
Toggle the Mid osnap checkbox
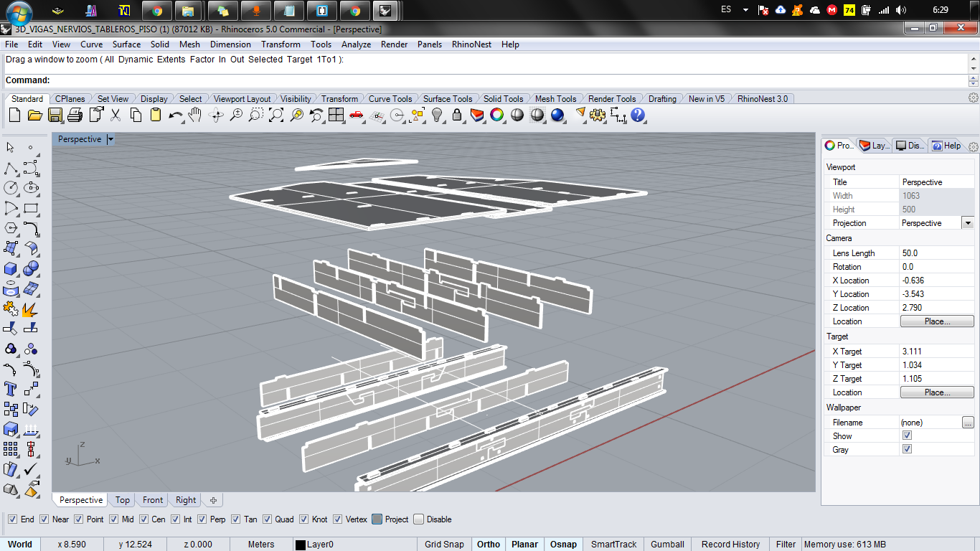114,519
